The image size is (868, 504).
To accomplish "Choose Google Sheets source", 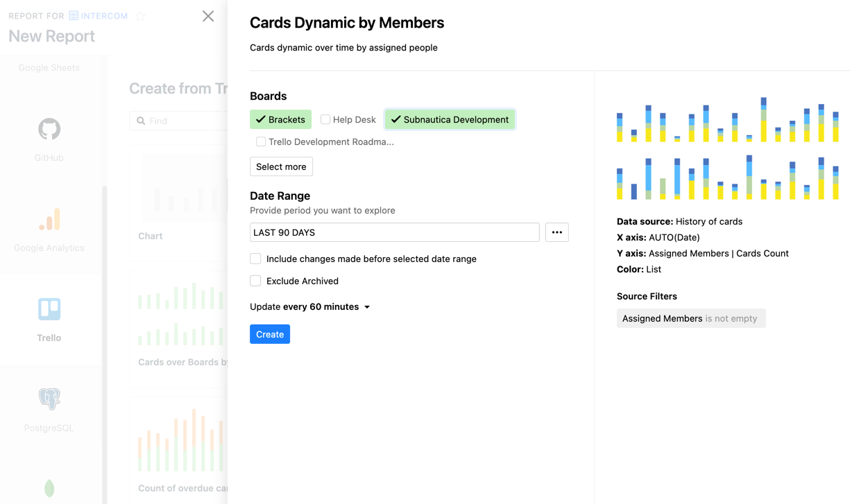I will pyautogui.click(x=49, y=67).
